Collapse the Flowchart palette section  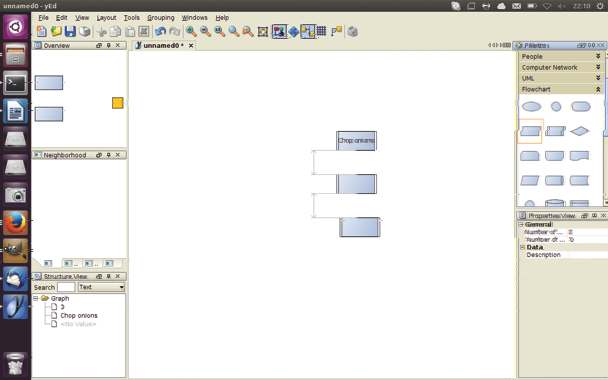point(561,89)
